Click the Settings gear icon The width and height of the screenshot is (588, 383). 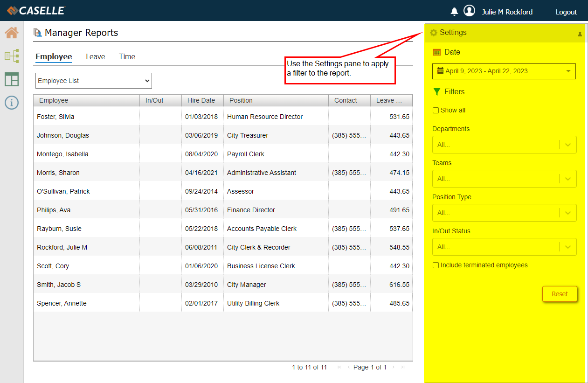pos(434,33)
